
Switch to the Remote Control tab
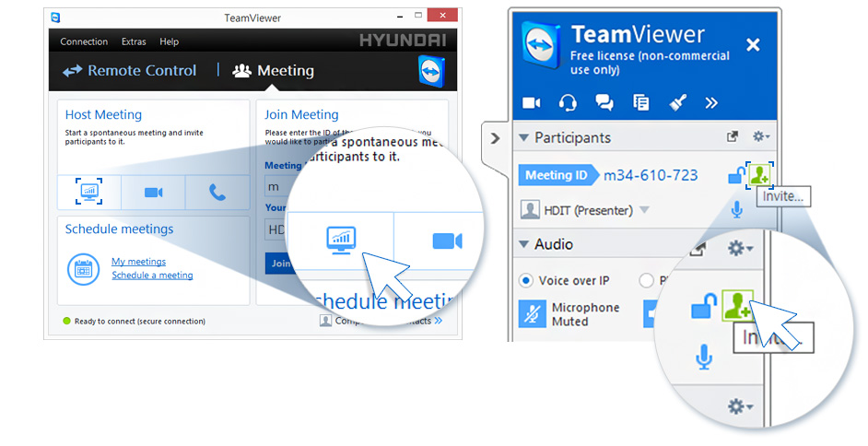coord(130,71)
